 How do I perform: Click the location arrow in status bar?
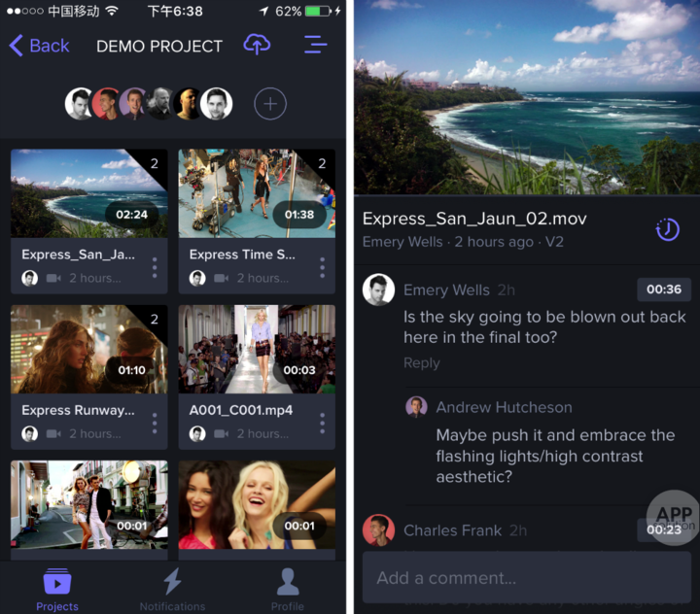click(x=264, y=11)
